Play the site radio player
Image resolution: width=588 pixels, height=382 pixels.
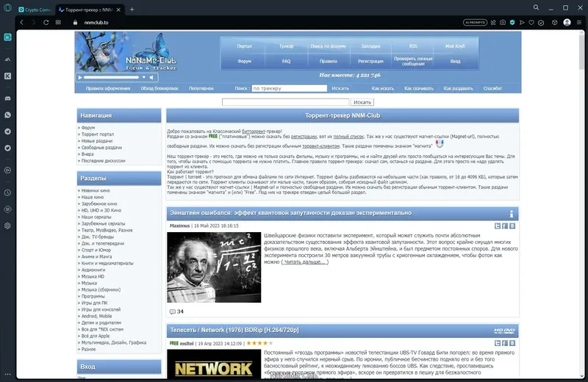click(x=79, y=78)
